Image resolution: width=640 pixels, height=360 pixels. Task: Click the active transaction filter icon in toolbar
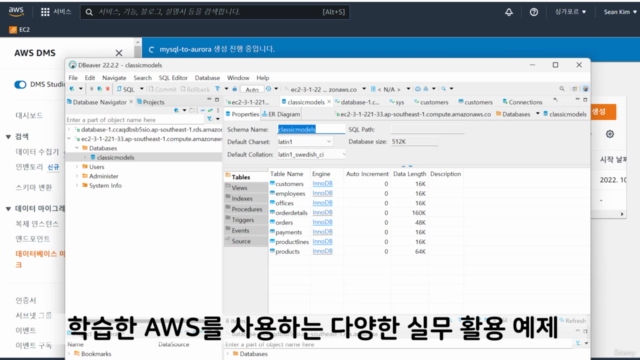coord(218,89)
